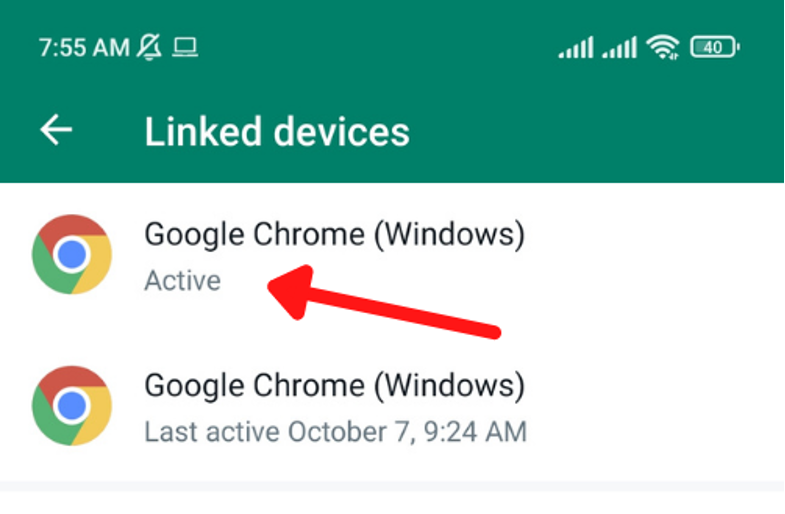This screenshot has width=785, height=514.
Task: Tap "Last active October 7, 9:24 AM" text
Action: [x=335, y=432]
